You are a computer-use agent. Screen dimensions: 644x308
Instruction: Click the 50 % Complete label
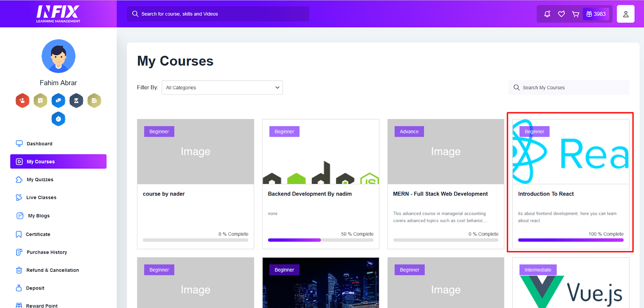pyautogui.click(x=357, y=234)
